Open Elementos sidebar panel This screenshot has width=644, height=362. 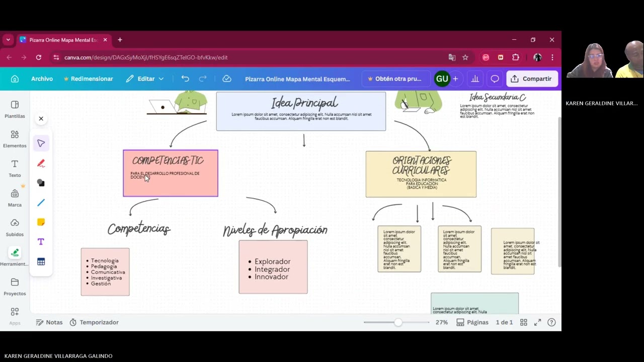tap(15, 139)
